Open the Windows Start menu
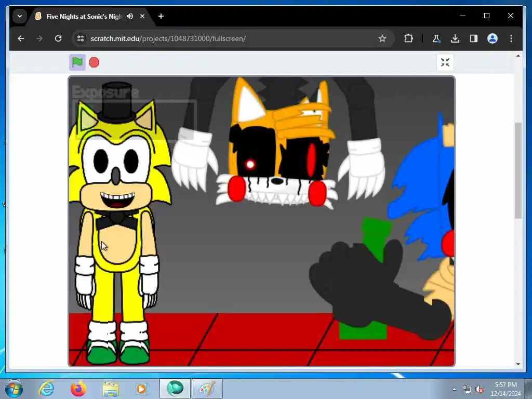 [x=14, y=389]
